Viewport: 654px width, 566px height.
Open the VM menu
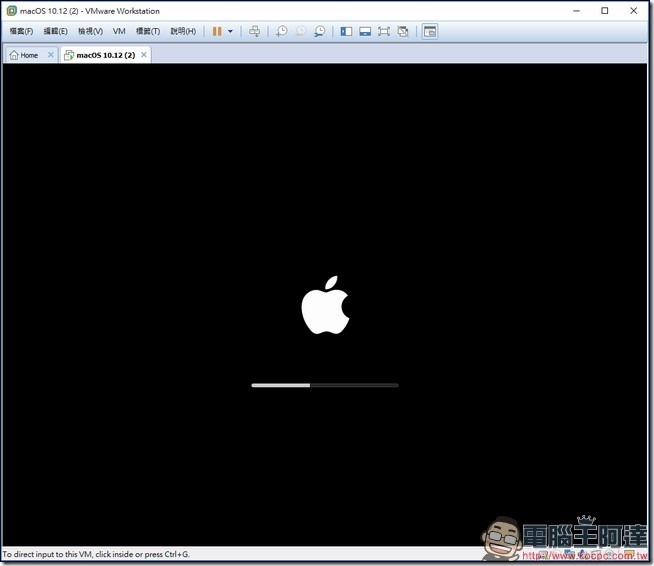point(119,31)
